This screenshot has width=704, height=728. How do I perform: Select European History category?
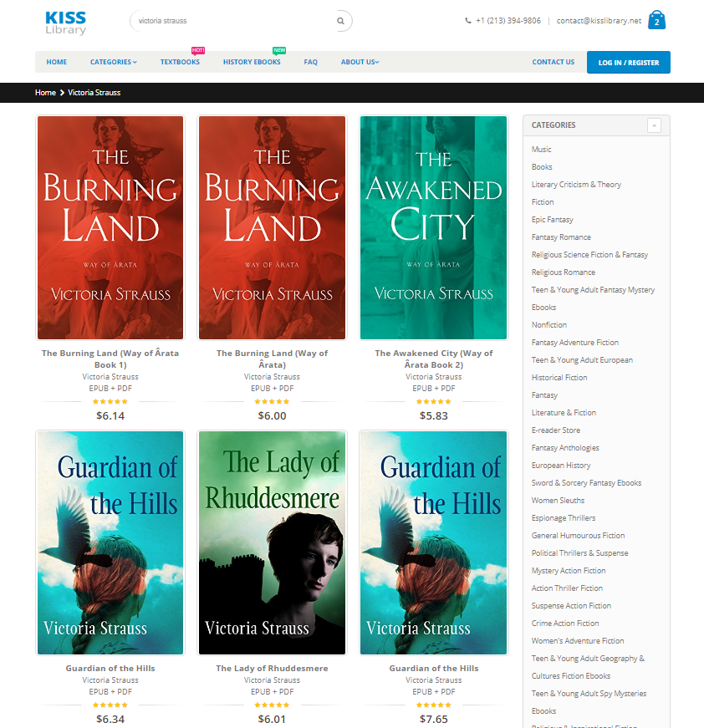pyautogui.click(x=561, y=466)
